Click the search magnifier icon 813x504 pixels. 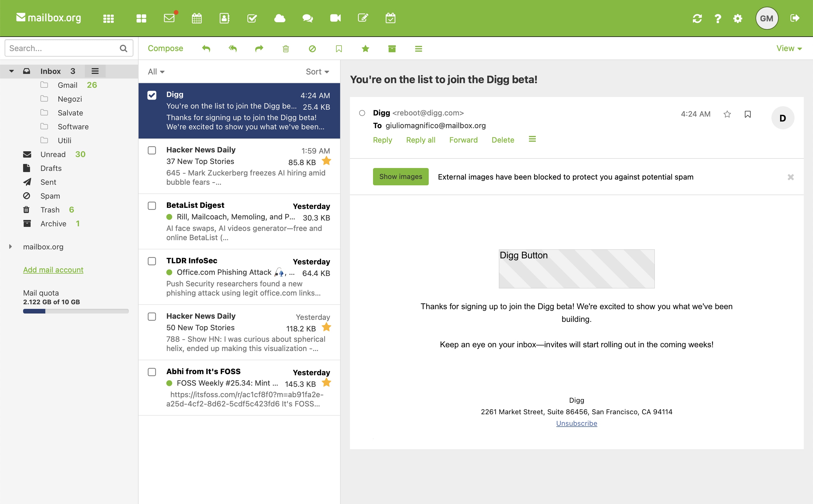pos(123,48)
